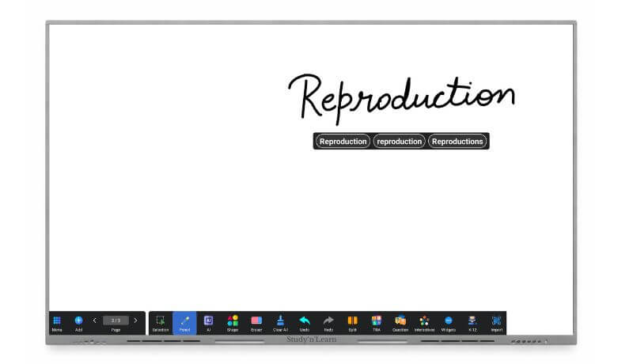Screen dimensions: 633x364
Task: Open the Widgets menu
Action: pyautogui.click(x=449, y=320)
